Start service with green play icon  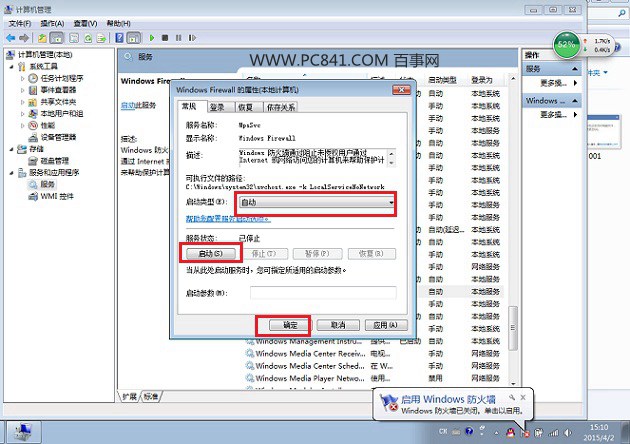152,38
